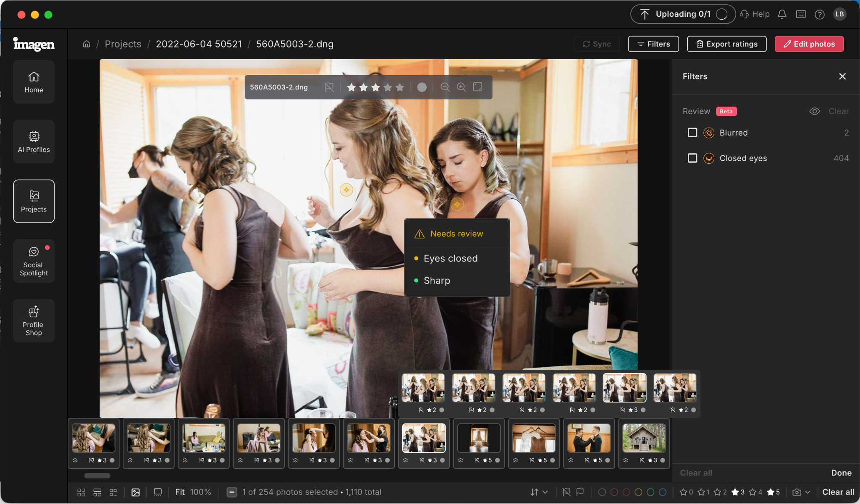Open the camera filter dropdown
Image resolution: width=860 pixels, height=504 pixels.
point(801,492)
